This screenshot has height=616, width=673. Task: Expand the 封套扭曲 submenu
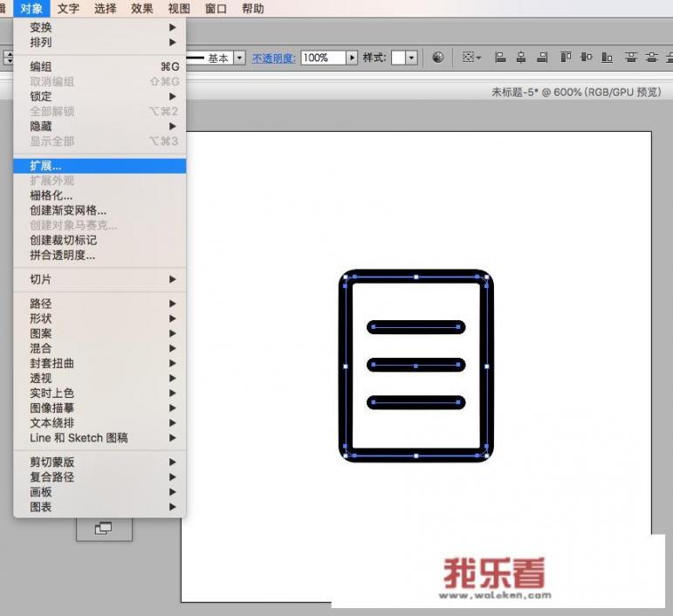pos(100,363)
